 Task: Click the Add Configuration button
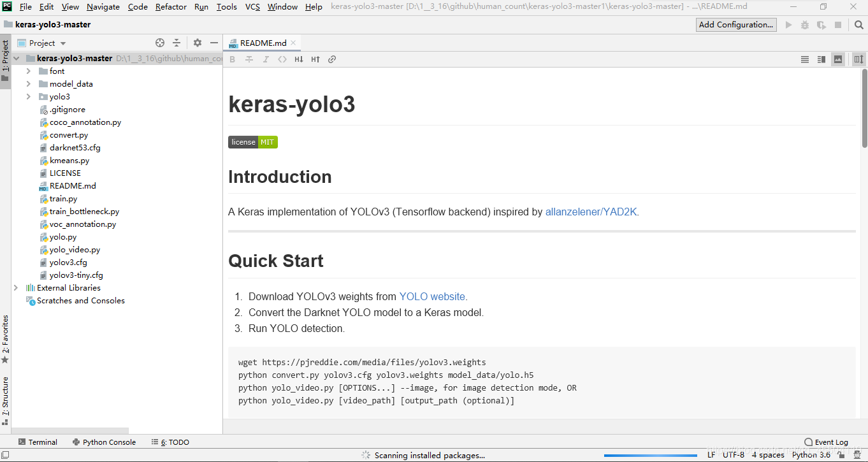click(x=736, y=24)
